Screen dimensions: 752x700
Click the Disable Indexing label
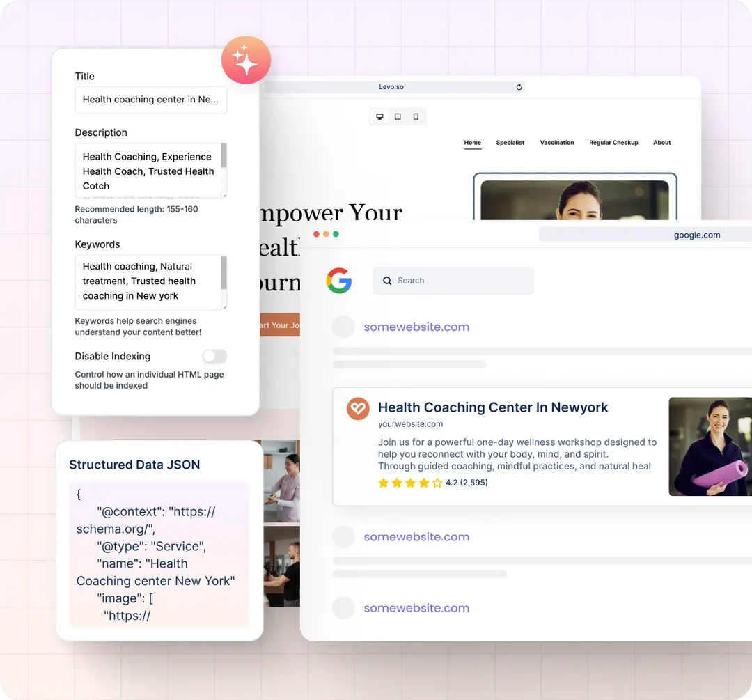coord(113,356)
